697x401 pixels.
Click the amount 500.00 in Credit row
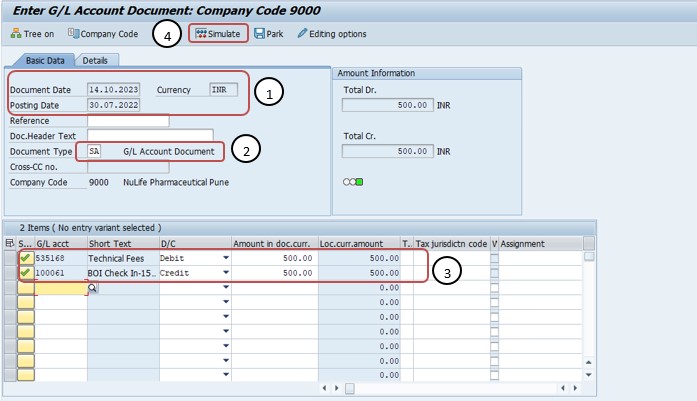[x=275, y=273]
